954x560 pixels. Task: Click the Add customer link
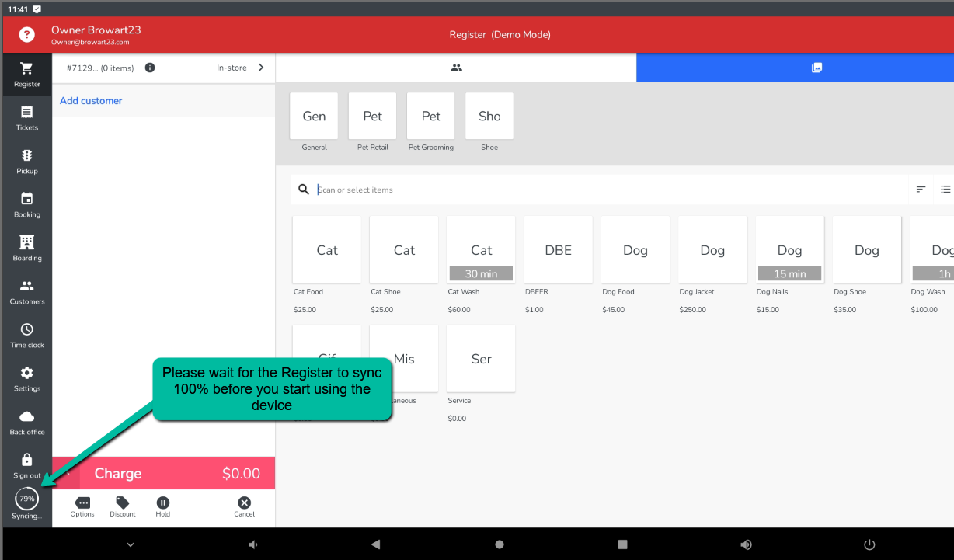pyautogui.click(x=91, y=101)
